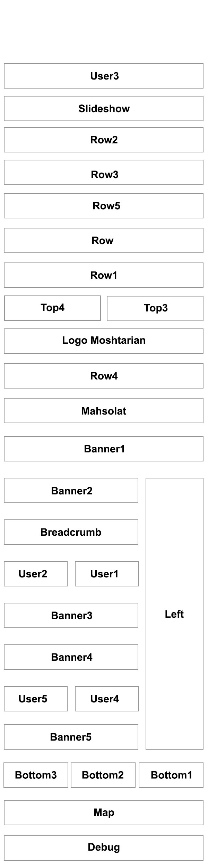
Task: Click the Map position box
Action: click(104, 813)
